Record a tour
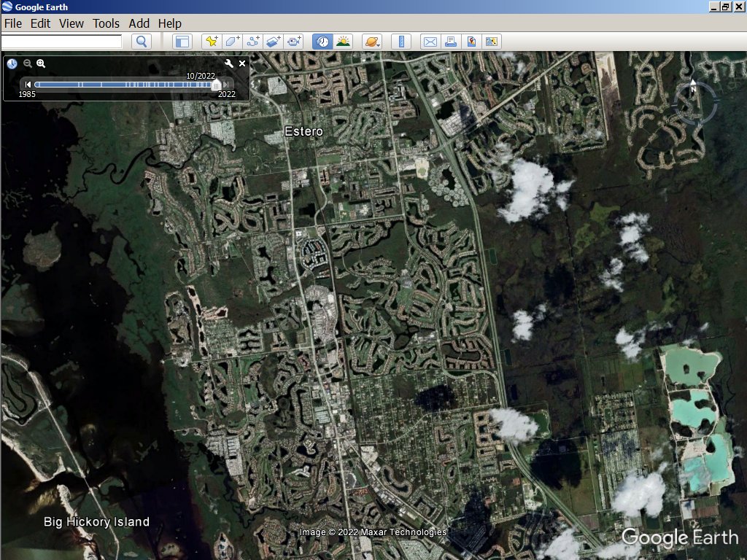This screenshot has height=560, width=747. point(294,42)
